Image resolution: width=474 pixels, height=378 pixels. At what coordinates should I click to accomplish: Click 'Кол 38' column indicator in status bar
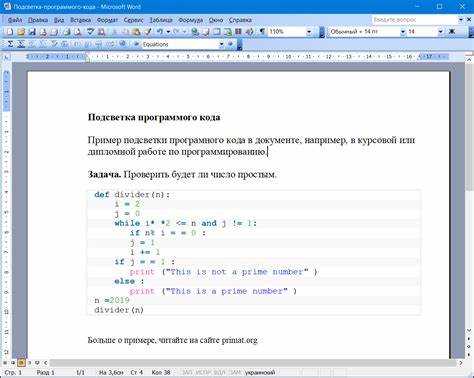pos(161,372)
